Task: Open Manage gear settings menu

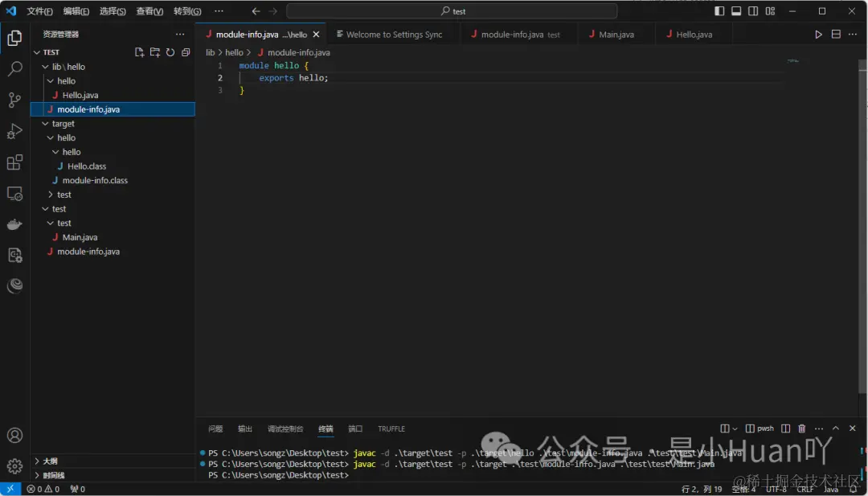Action: click(x=15, y=466)
